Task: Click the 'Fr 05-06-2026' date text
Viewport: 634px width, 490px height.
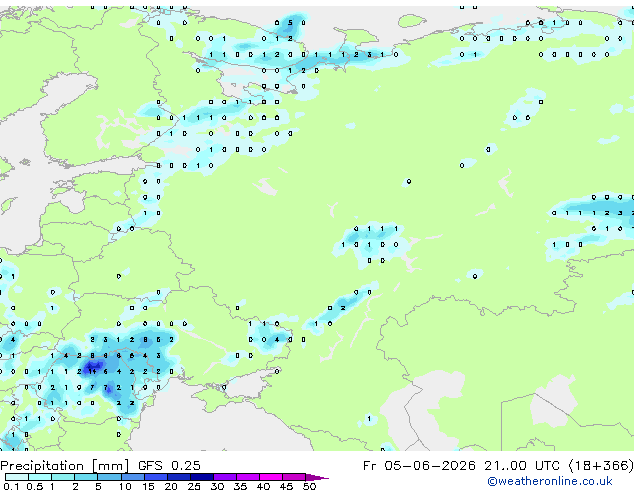Action: click(x=419, y=466)
